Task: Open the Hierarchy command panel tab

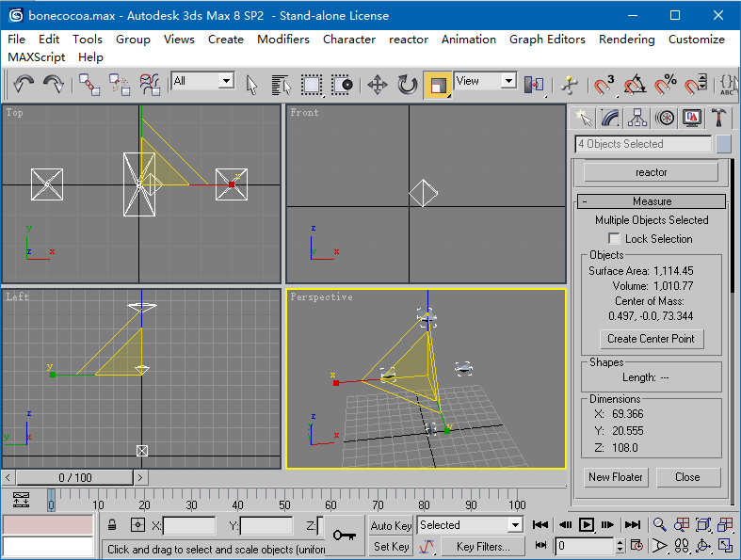Action: coord(638,118)
